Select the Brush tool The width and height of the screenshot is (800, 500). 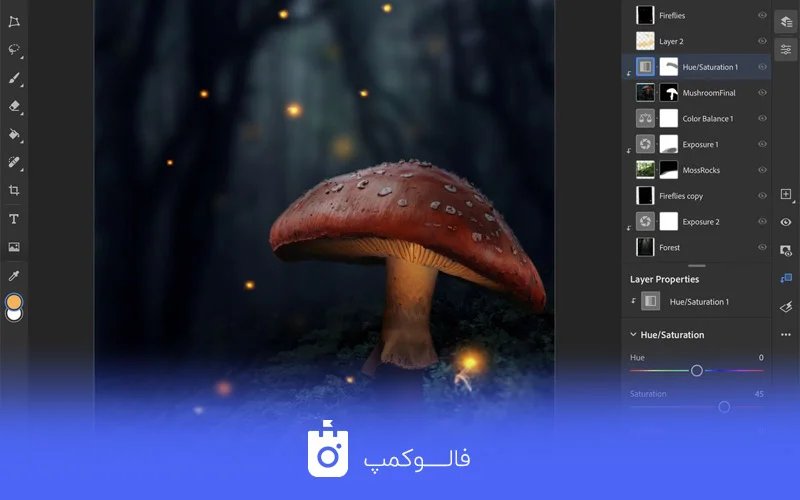(14, 78)
